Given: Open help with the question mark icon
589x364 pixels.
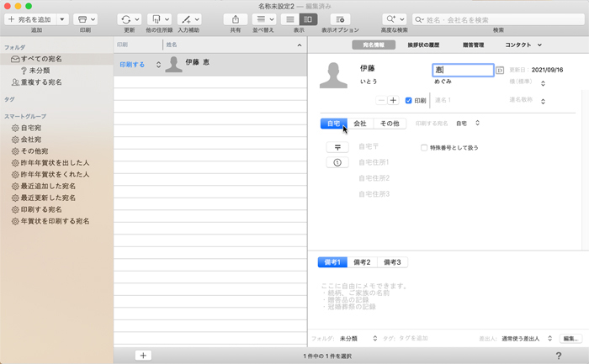Looking at the screenshot, I should pos(559,356).
